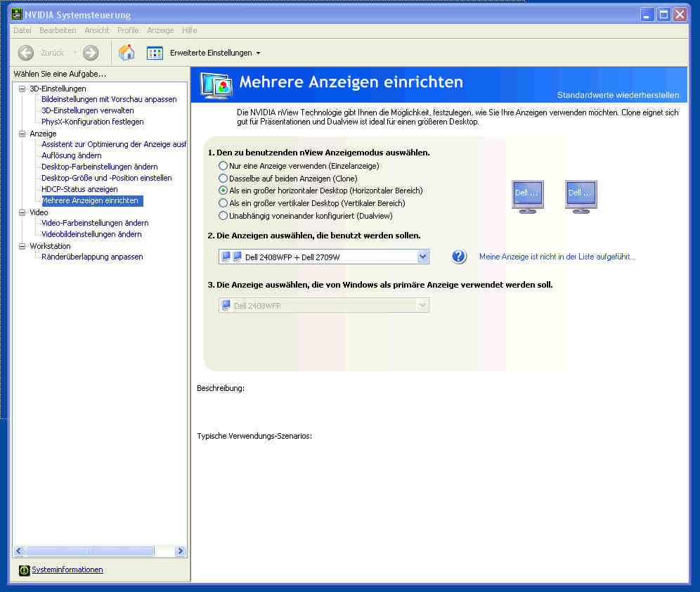Image resolution: width=700 pixels, height=592 pixels.
Task: Open Ränderüberlappung anpassen
Action: point(92,257)
